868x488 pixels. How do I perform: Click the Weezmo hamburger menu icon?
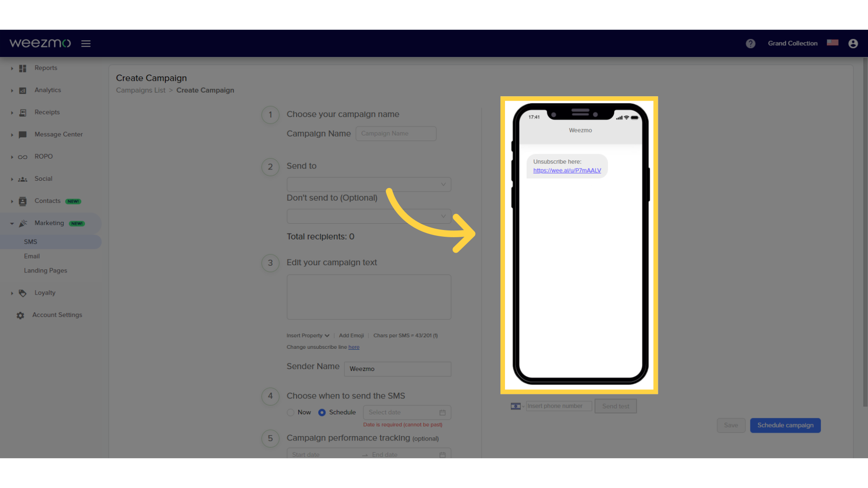tap(85, 43)
